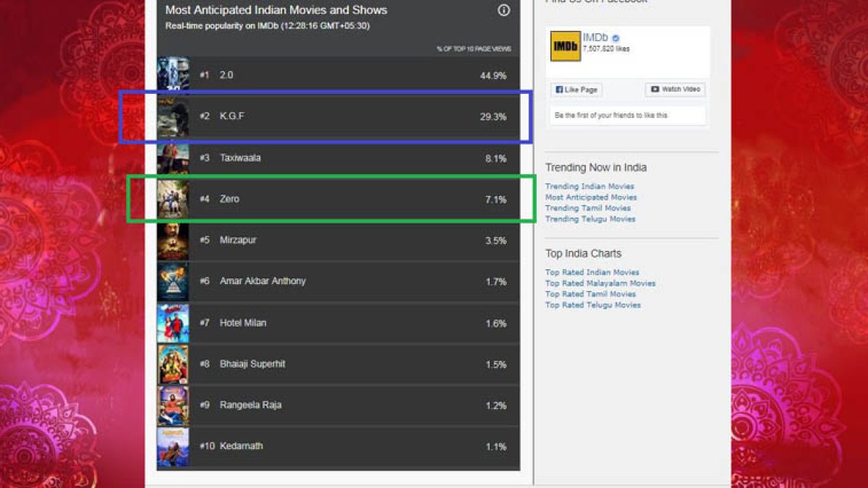This screenshot has width=868, height=488.
Task: Open the Top Rated Tamil Movies link
Action: pyautogui.click(x=591, y=294)
